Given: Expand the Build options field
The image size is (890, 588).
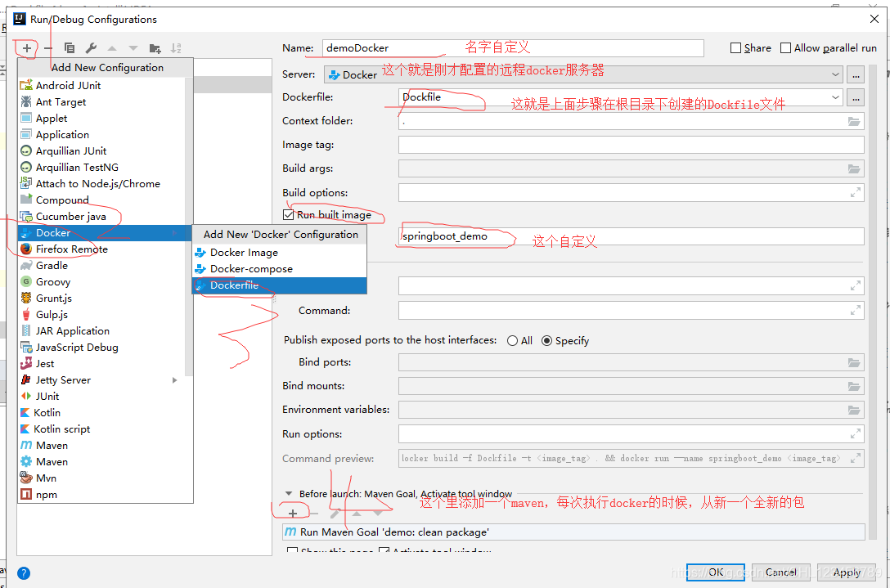Looking at the screenshot, I should pyautogui.click(x=856, y=192).
